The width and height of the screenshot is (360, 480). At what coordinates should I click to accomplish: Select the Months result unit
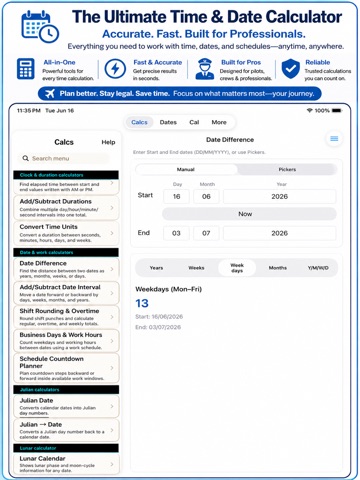pos(278,268)
